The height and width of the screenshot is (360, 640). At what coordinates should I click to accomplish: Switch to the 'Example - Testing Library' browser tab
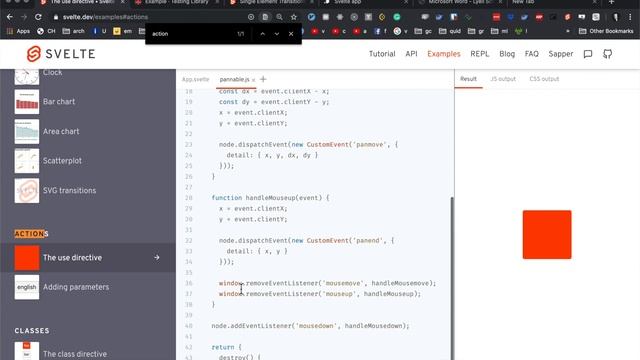point(176,2)
